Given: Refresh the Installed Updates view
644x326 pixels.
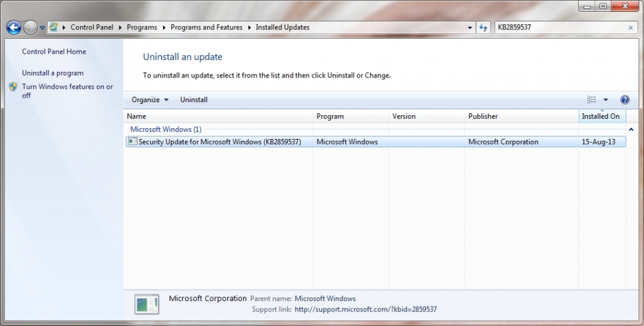Looking at the screenshot, I should (x=483, y=28).
